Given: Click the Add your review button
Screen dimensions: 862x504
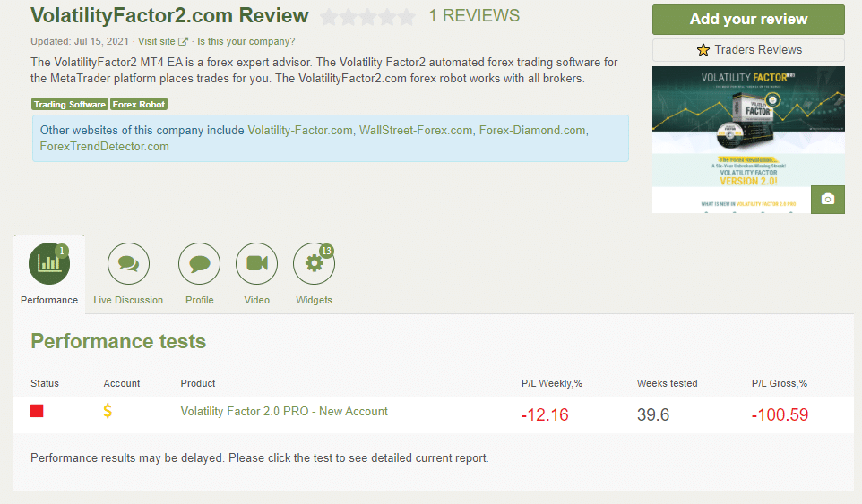Looking at the screenshot, I should [x=748, y=19].
